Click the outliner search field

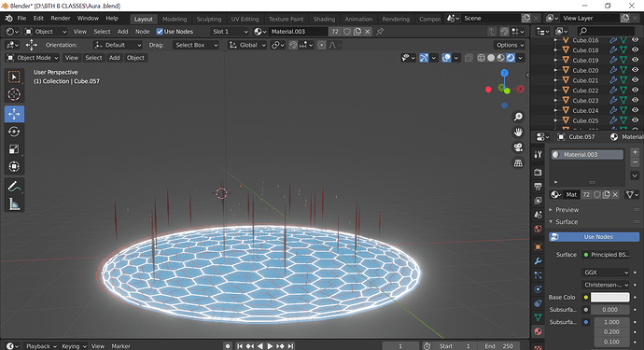[x=606, y=31]
